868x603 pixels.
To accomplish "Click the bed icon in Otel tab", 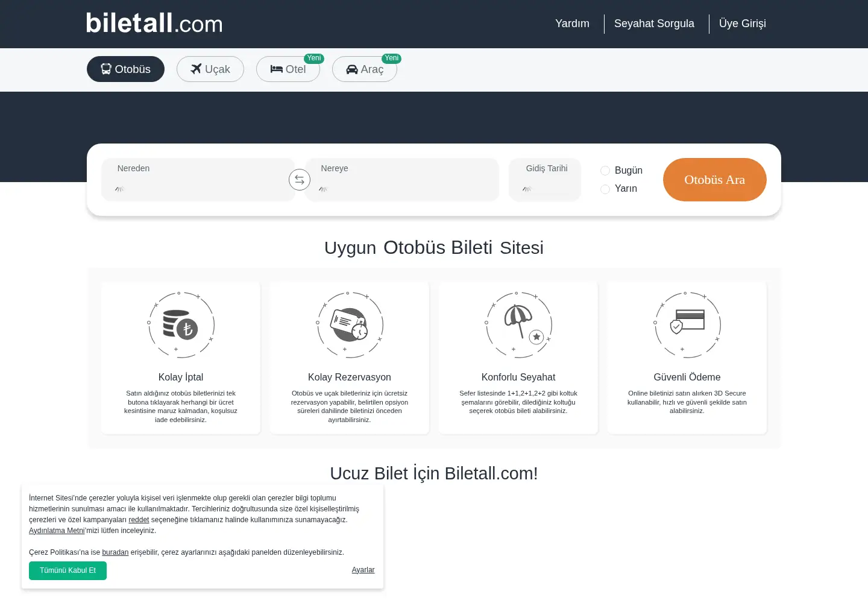I will [277, 69].
